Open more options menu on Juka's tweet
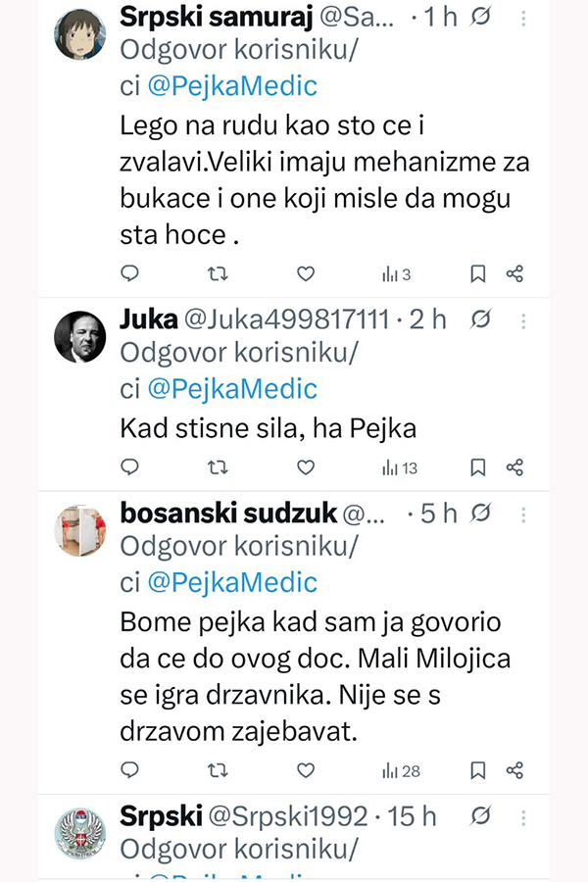 pyautogui.click(x=524, y=320)
